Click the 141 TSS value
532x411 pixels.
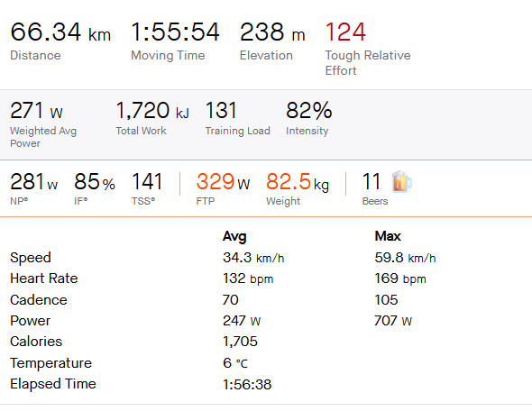[147, 181]
